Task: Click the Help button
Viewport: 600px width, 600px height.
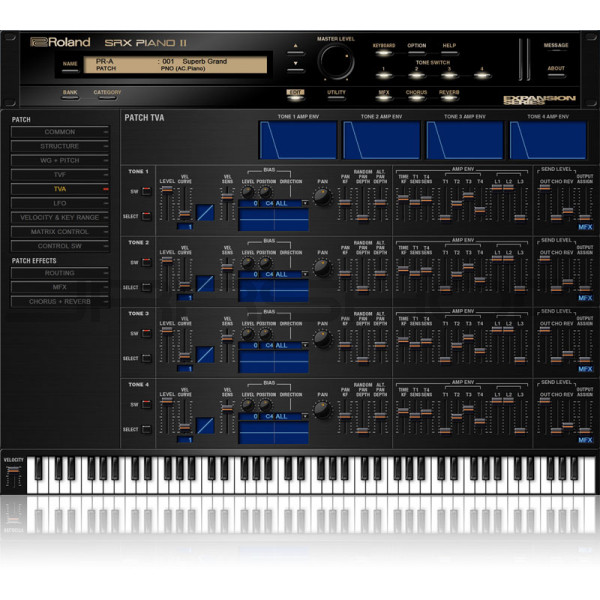Action: (449, 53)
